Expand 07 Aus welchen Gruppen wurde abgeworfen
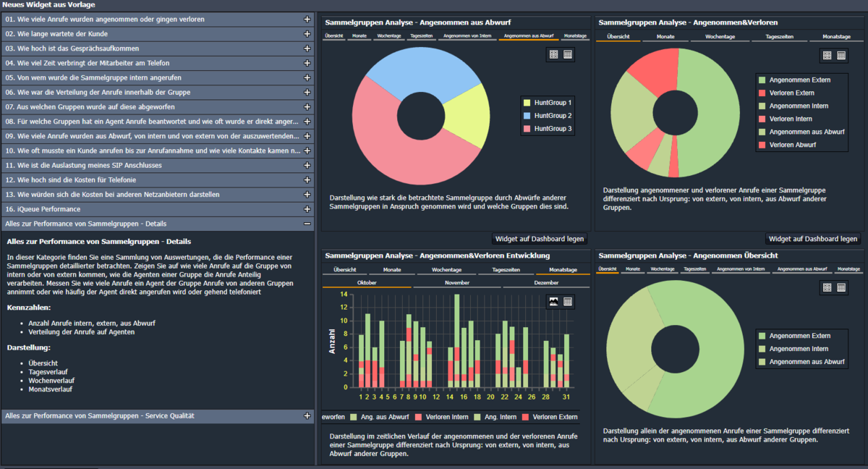The image size is (868, 469). (307, 106)
